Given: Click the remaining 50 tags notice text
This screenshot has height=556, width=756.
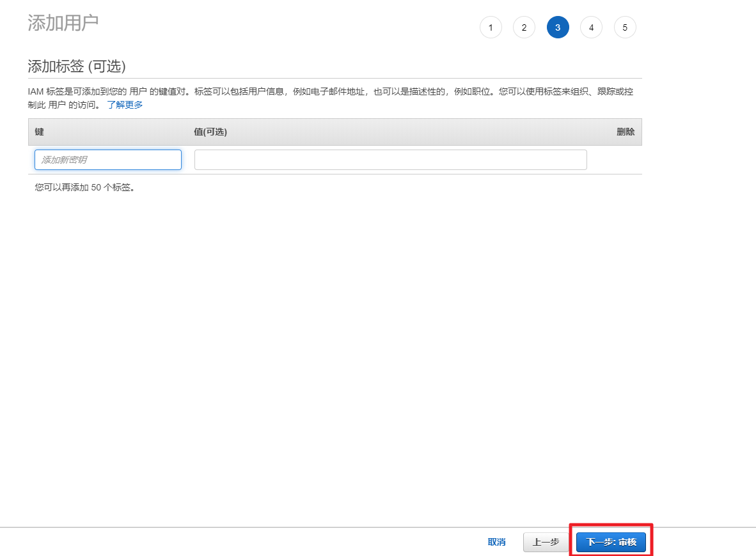Looking at the screenshot, I should [x=85, y=188].
